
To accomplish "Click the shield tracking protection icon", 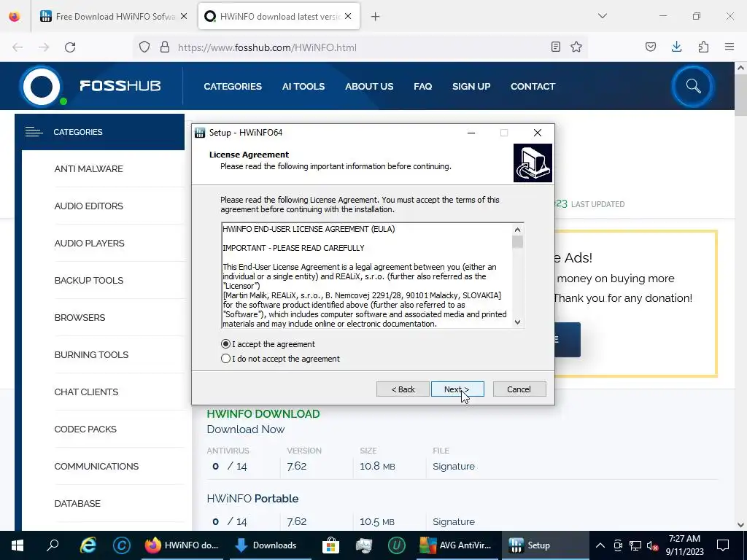I will [144, 47].
